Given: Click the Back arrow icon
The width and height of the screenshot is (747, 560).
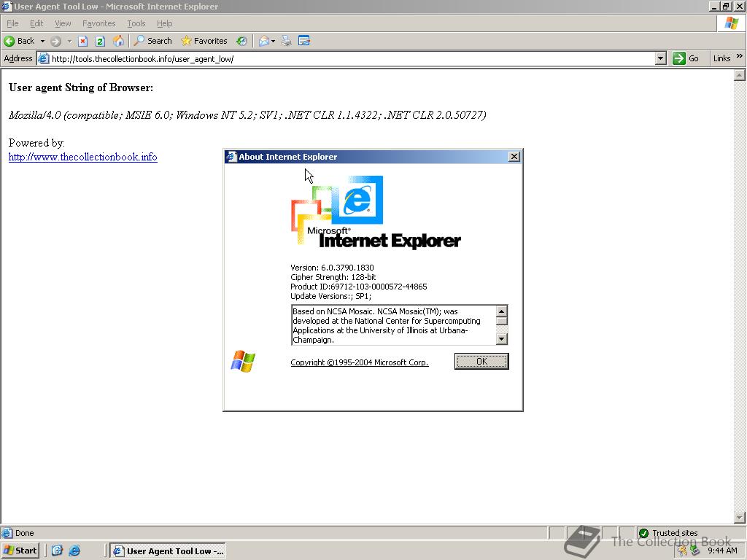Looking at the screenshot, I should (9, 41).
